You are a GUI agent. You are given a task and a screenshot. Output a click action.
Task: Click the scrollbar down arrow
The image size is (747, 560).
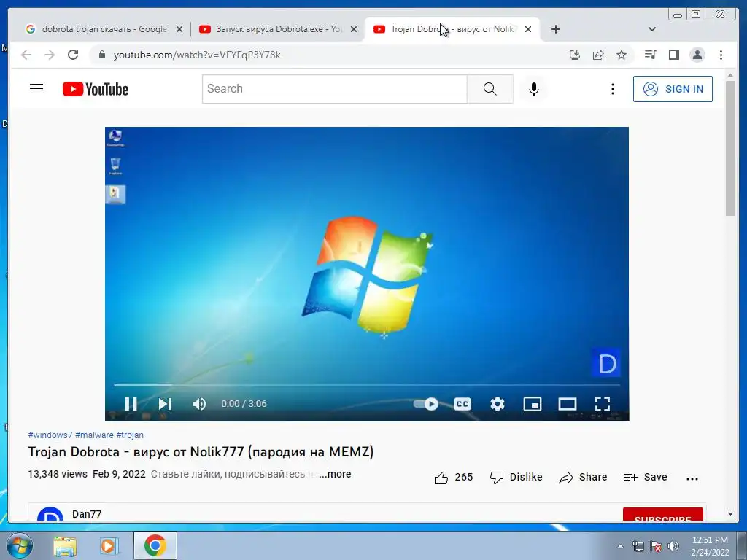click(730, 514)
